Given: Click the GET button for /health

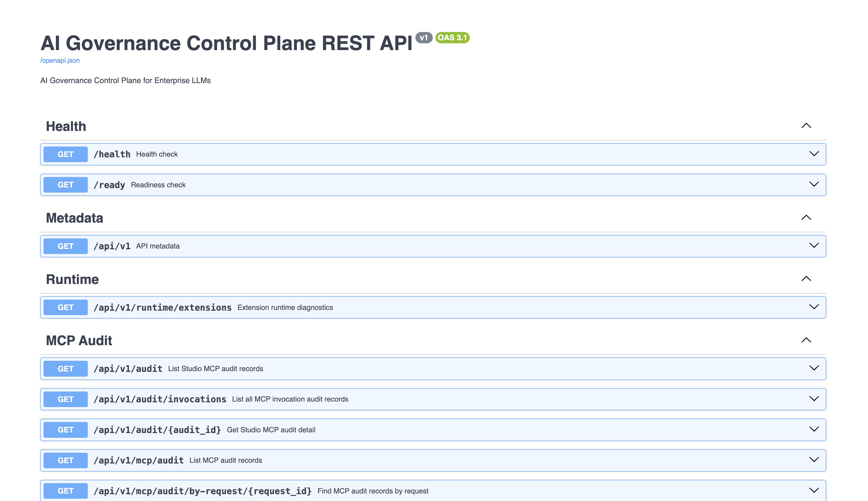Looking at the screenshot, I should [65, 154].
